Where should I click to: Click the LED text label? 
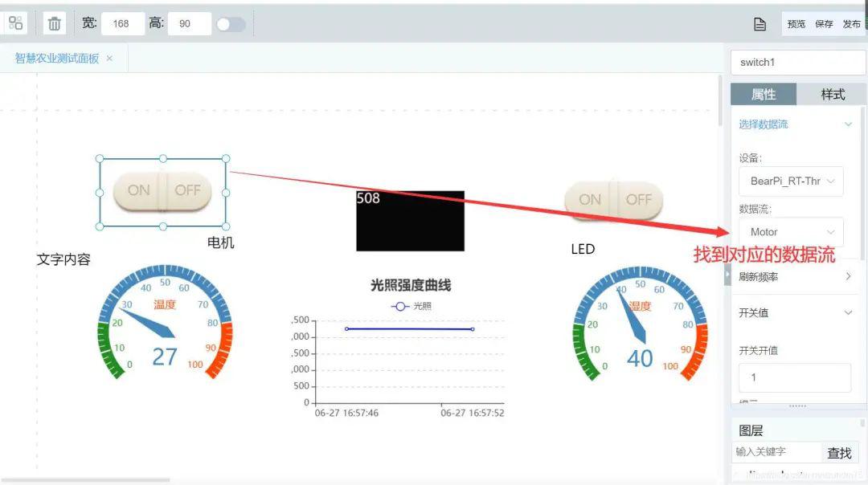[x=583, y=250]
